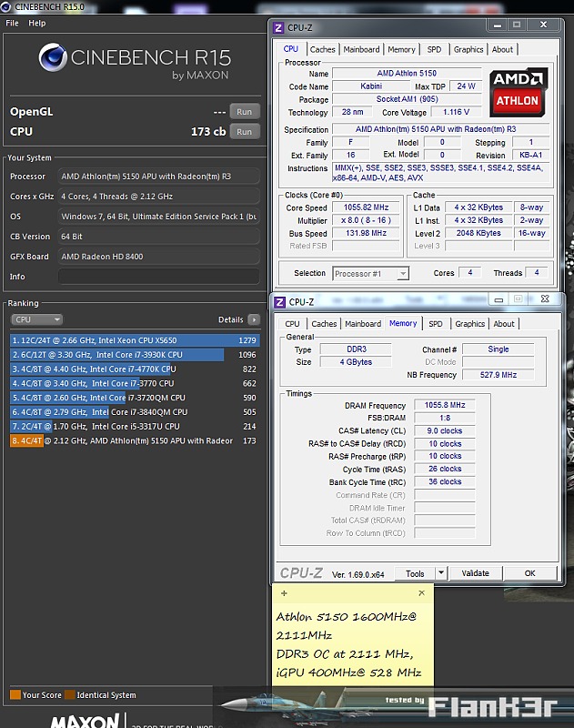Select CPU tab in top CPU-Z window

291,49
